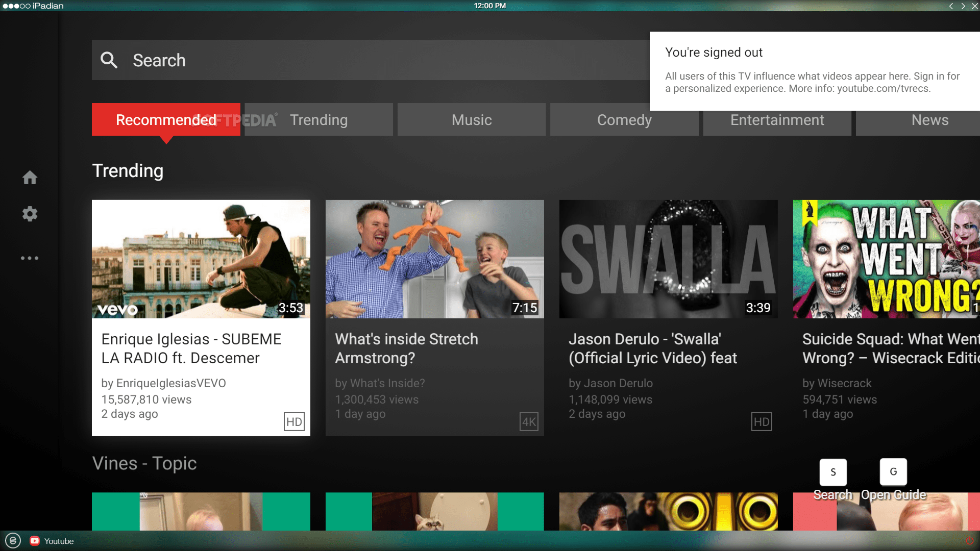Open Enrique Iglesias SUBEME LA RADIO thumbnail

coord(201,259)
